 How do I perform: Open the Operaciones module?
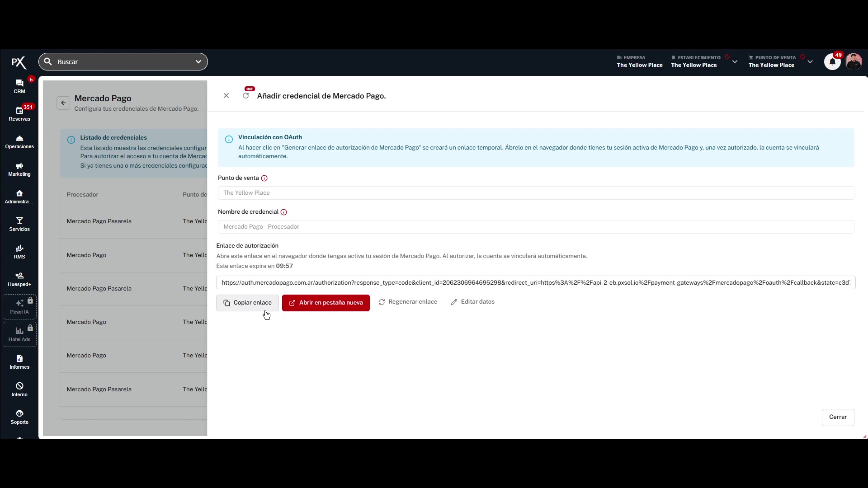[19, 142]
